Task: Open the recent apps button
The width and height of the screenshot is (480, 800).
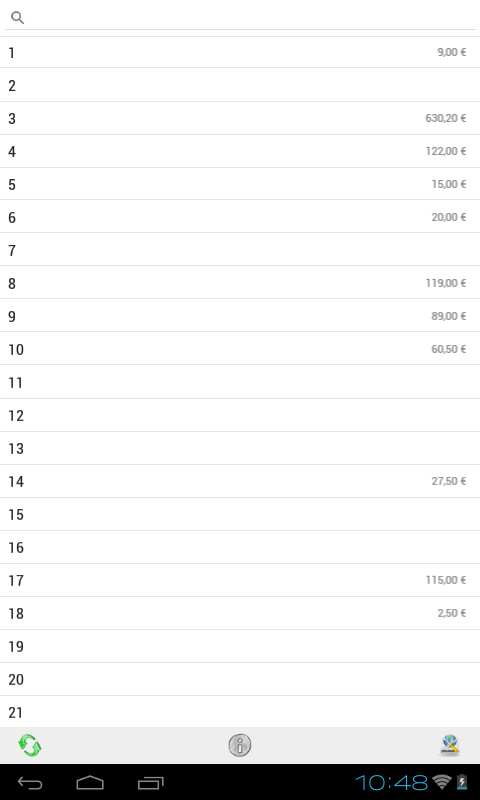Action: [x=150, y=783]
